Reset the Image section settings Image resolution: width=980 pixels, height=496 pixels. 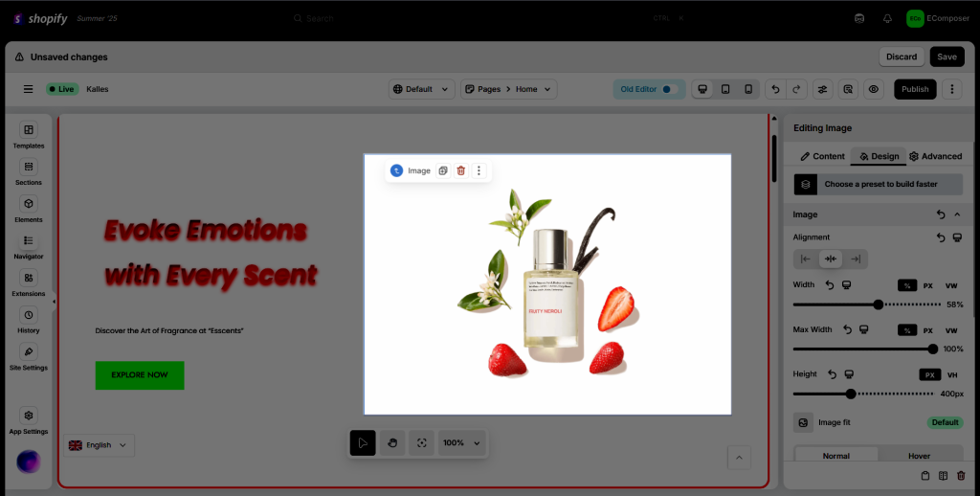(941, 214)
